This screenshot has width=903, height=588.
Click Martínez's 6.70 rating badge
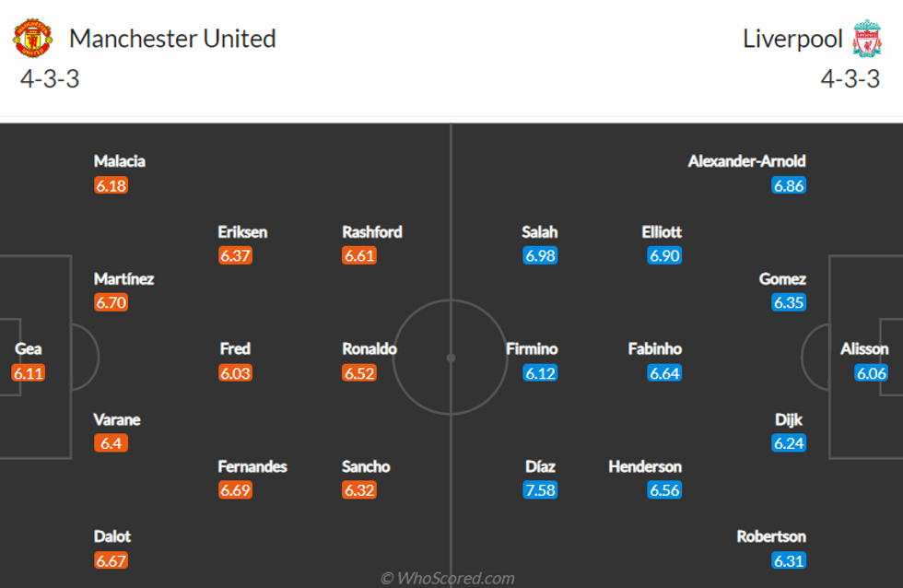pos(111,303)
